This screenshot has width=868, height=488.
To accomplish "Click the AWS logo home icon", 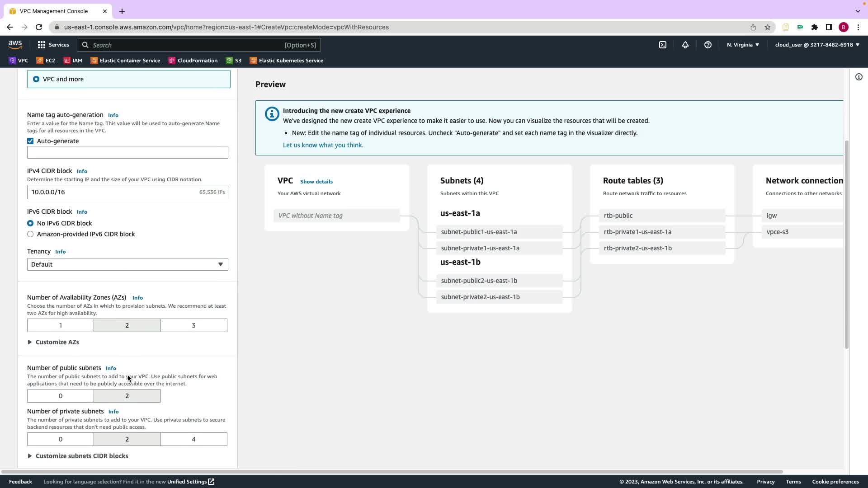I will (x=15, y=44).
